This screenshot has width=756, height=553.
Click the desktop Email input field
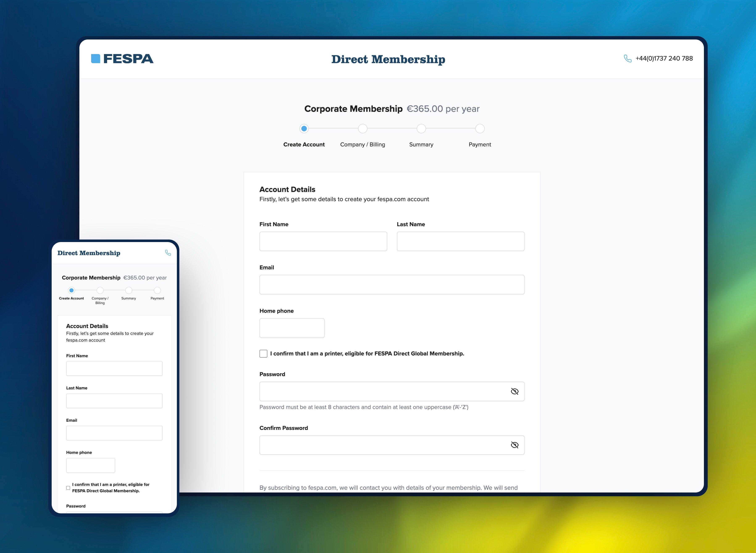click(x=392, y=284)
